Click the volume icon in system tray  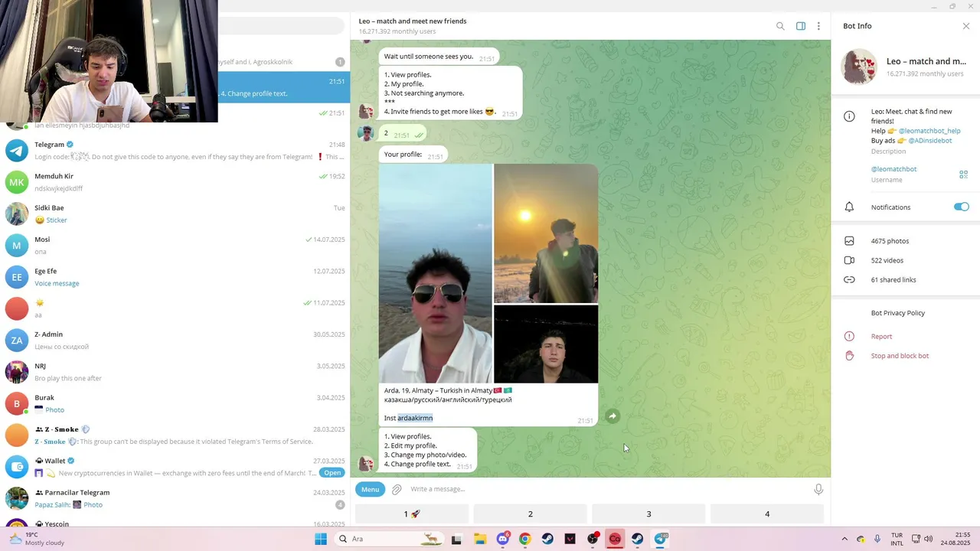928,539
